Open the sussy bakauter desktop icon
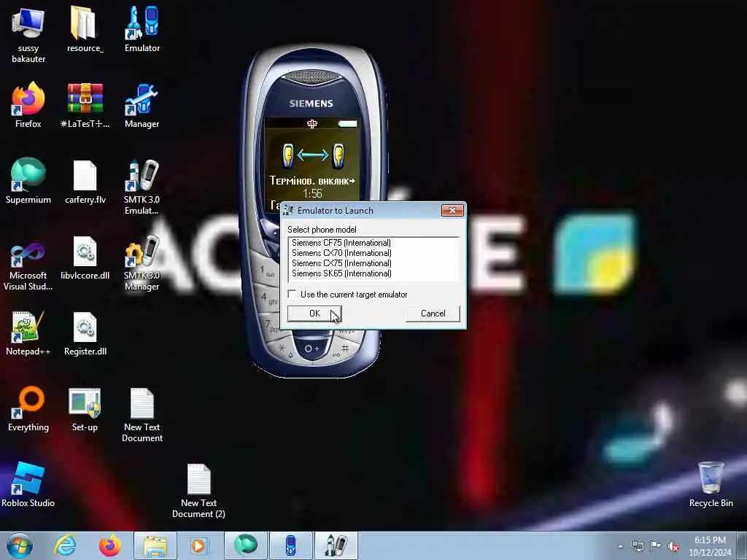The height and width of the screenshot is (560, 747). [x=28, y=34]
